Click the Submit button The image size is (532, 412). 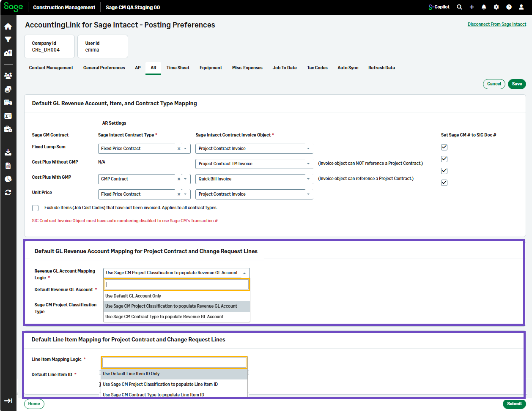[514, 404]
